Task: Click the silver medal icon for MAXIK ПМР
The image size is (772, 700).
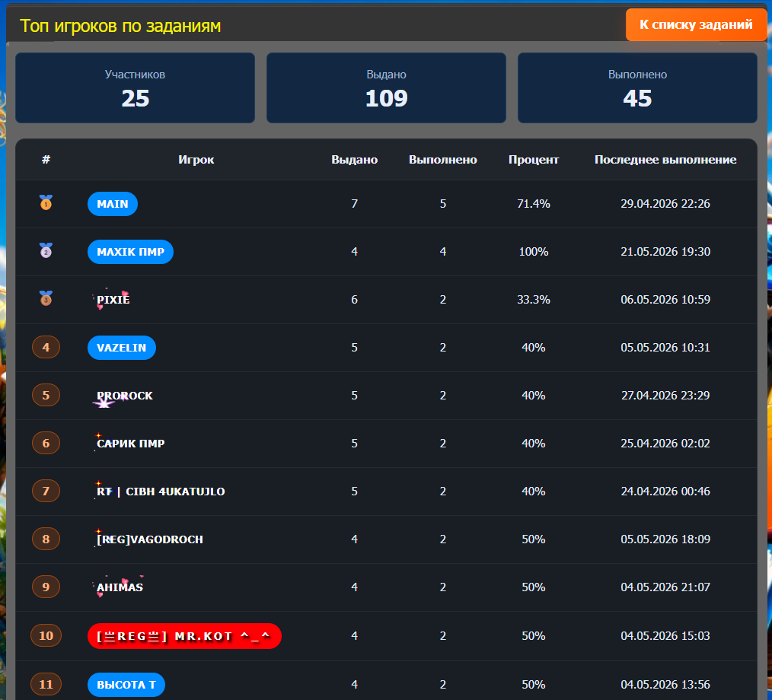Action: [46, 250]
